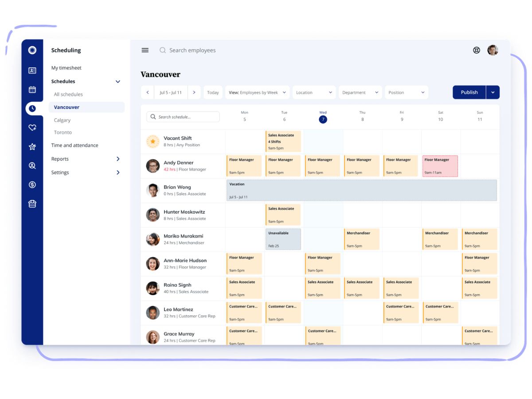Open the Publish options dropdown arrow
This screenshot has width=532, height=399.
tap(493, 92)
